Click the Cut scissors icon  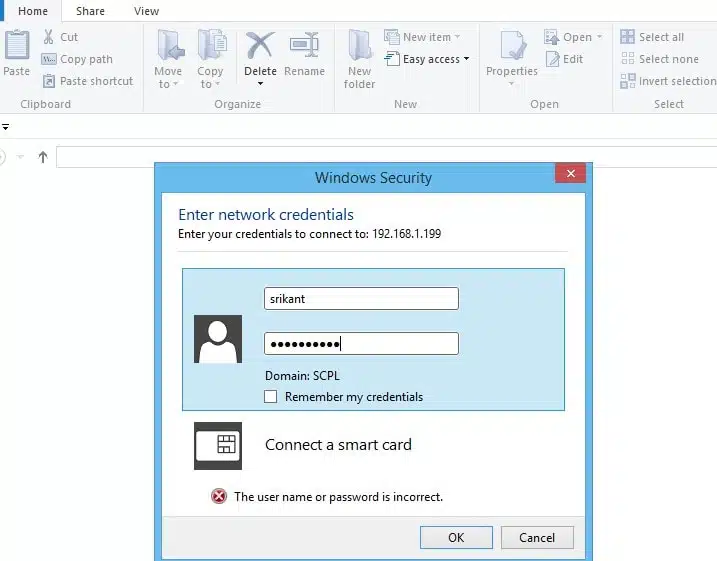[x=48, y=37]
